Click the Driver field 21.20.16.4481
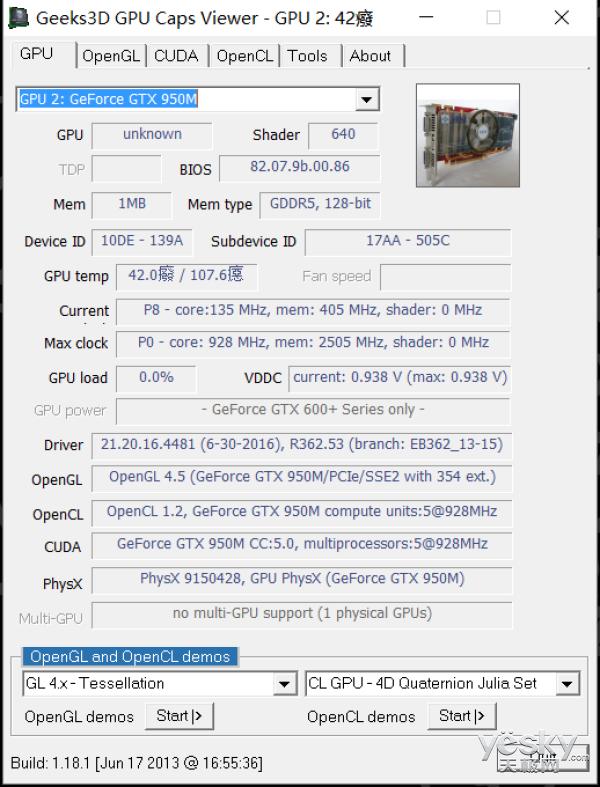 point(302,446)
